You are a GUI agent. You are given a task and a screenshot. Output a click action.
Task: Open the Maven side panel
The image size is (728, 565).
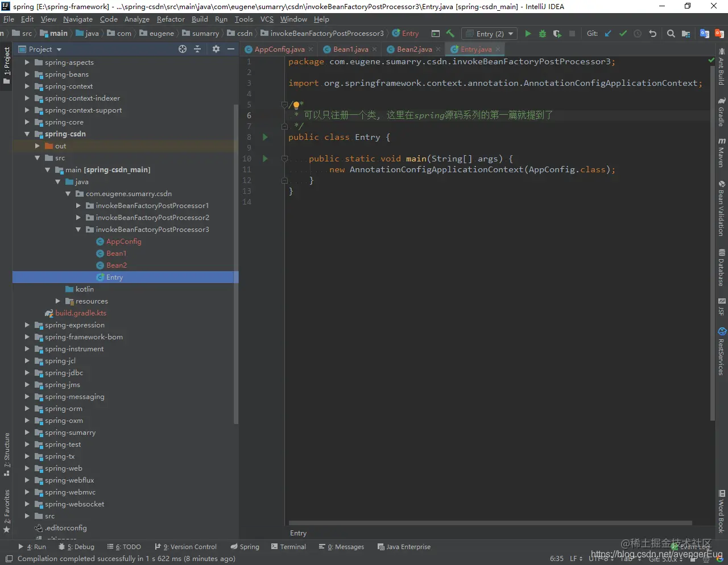coord(721,152)
